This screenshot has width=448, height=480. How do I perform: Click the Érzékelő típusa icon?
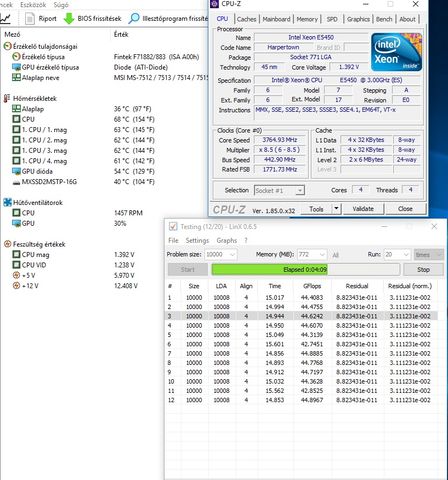tap(16, 57)
